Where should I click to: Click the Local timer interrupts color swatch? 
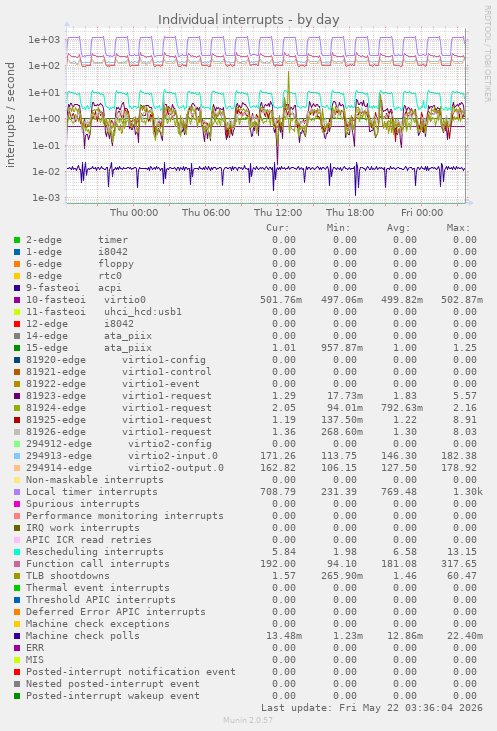click(17, 492)
